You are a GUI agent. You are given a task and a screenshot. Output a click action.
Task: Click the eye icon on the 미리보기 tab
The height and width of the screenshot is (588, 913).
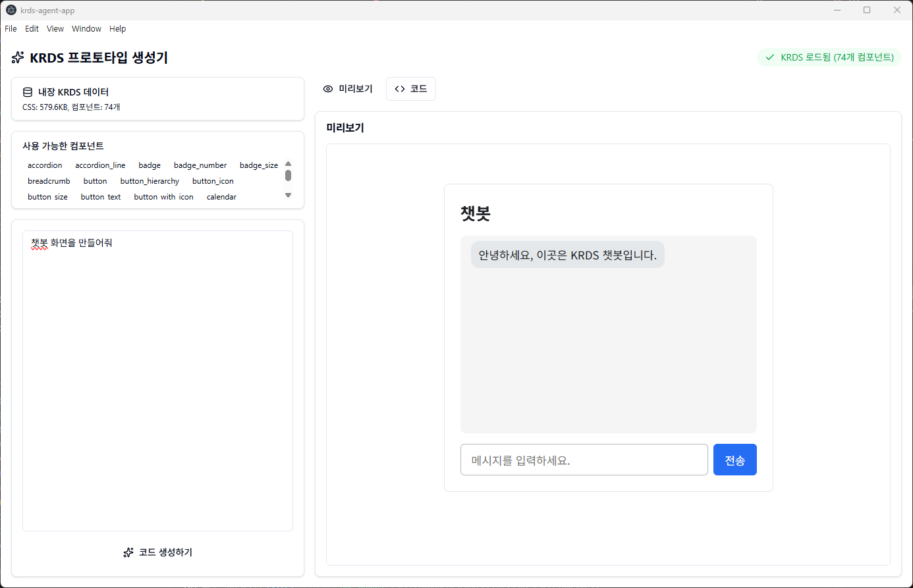328,89
